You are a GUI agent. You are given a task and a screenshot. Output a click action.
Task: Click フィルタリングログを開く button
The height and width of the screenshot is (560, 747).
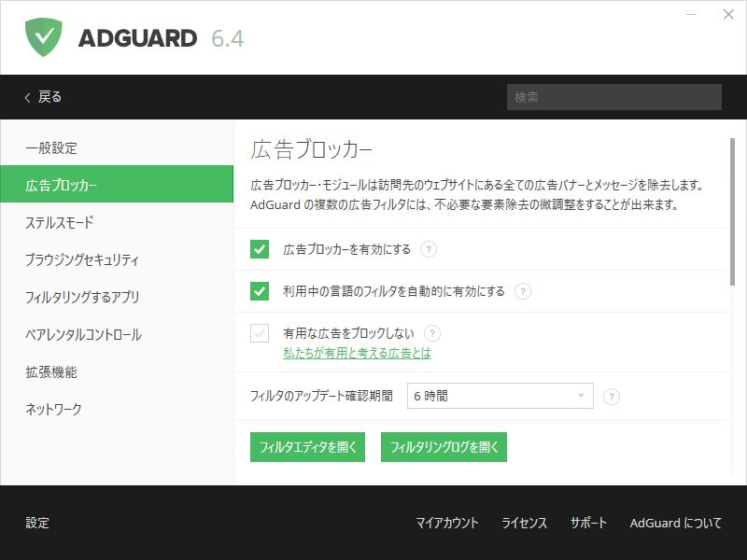pos(444,447)
